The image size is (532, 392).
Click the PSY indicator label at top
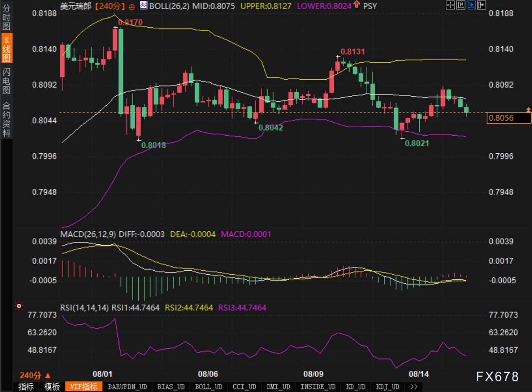[x=370, y=6]
